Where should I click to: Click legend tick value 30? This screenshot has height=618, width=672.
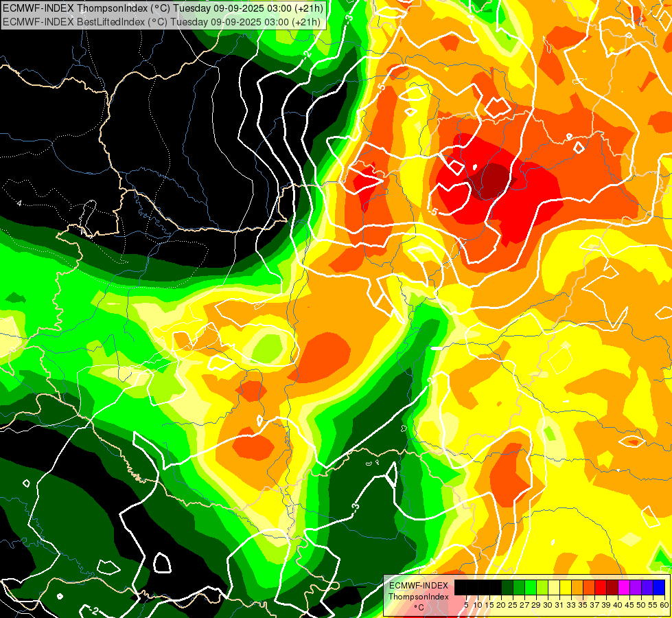tap(548, 605)
